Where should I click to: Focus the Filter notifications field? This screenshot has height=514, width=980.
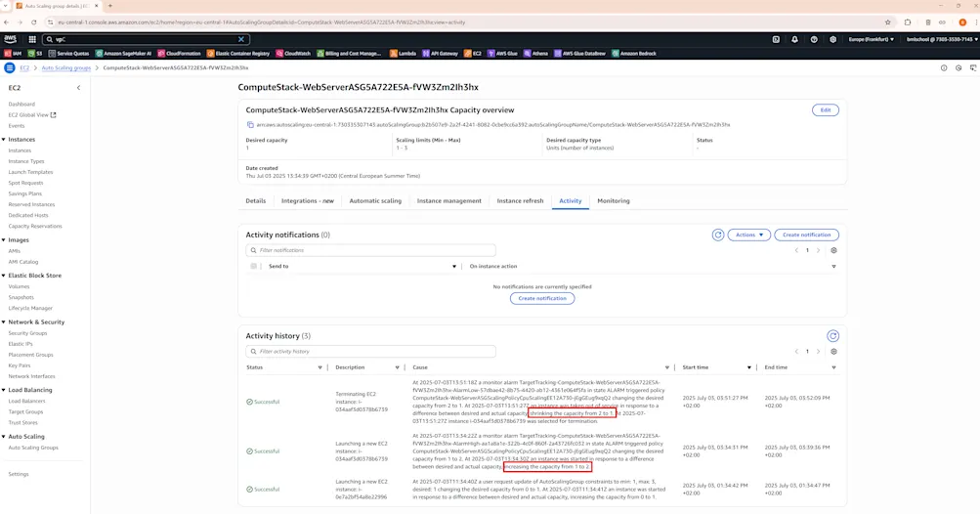pos(370,250)
